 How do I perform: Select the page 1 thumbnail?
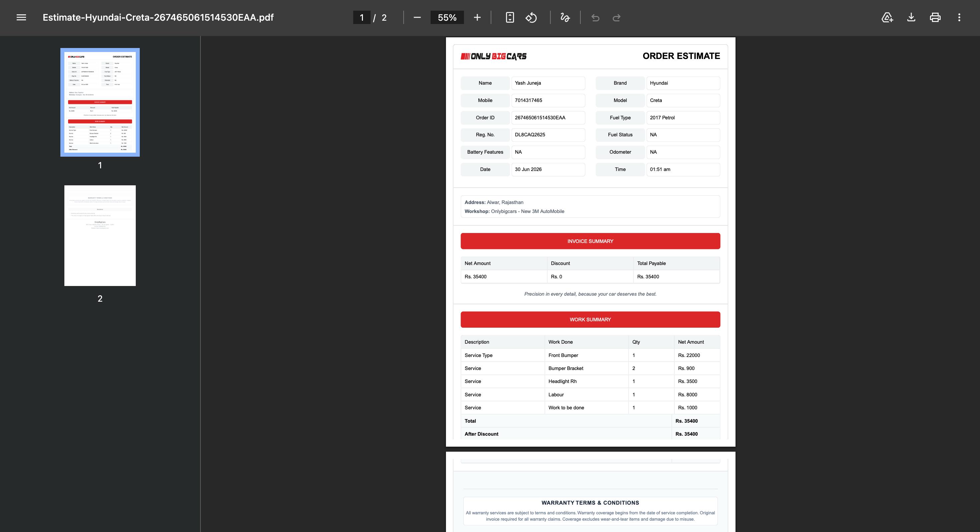pos(100,102)
